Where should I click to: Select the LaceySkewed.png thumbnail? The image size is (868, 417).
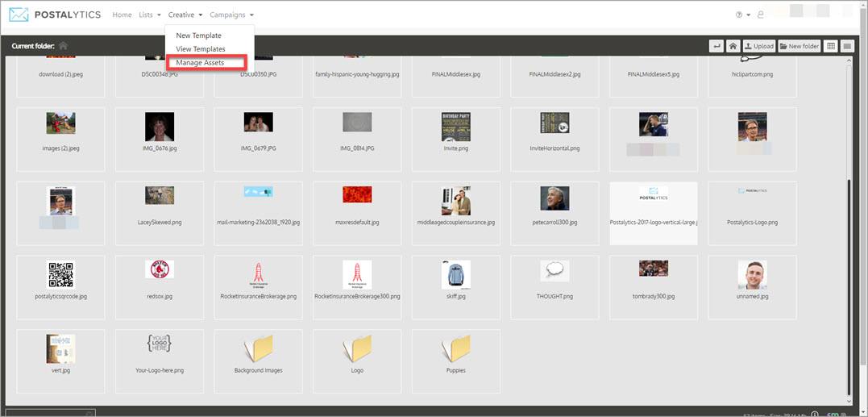pos(160,195)
